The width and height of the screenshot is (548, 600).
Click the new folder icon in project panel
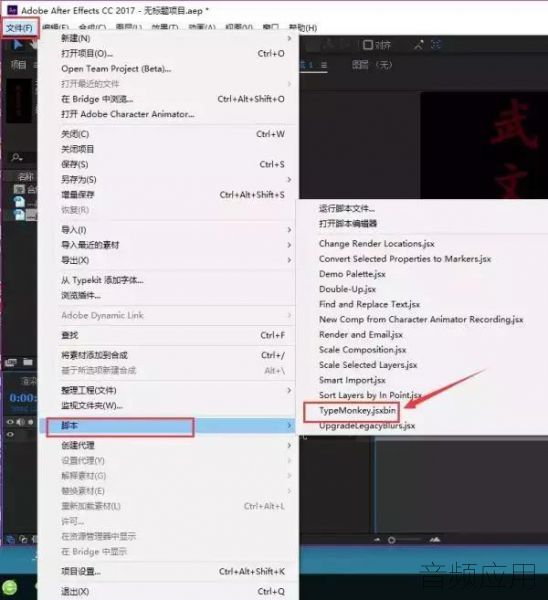click(28, 362)
